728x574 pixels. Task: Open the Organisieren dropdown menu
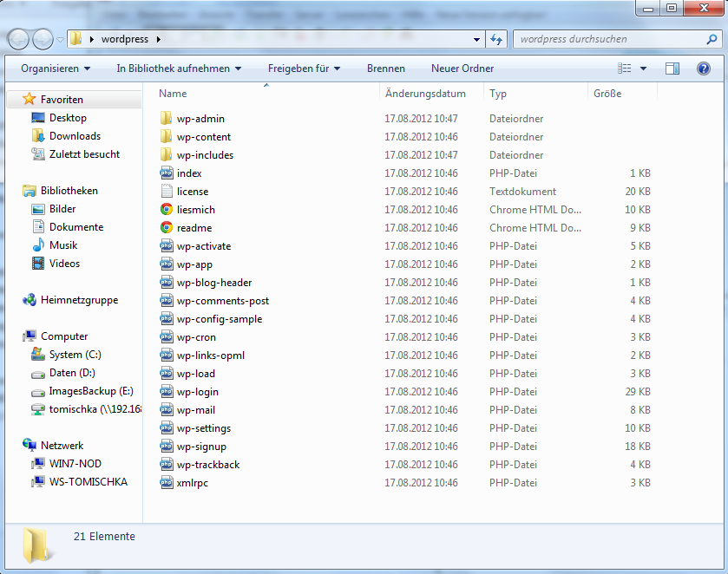tap(56, 68)
